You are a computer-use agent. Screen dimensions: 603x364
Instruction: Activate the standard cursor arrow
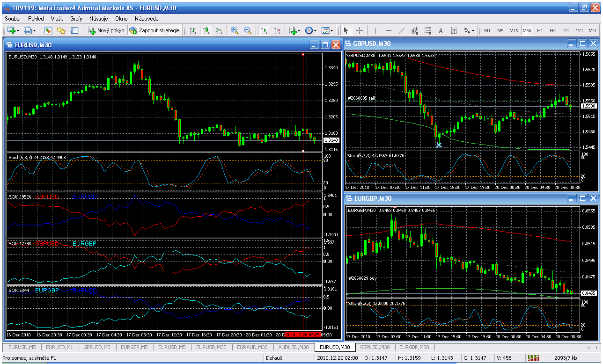coord(346,30)
